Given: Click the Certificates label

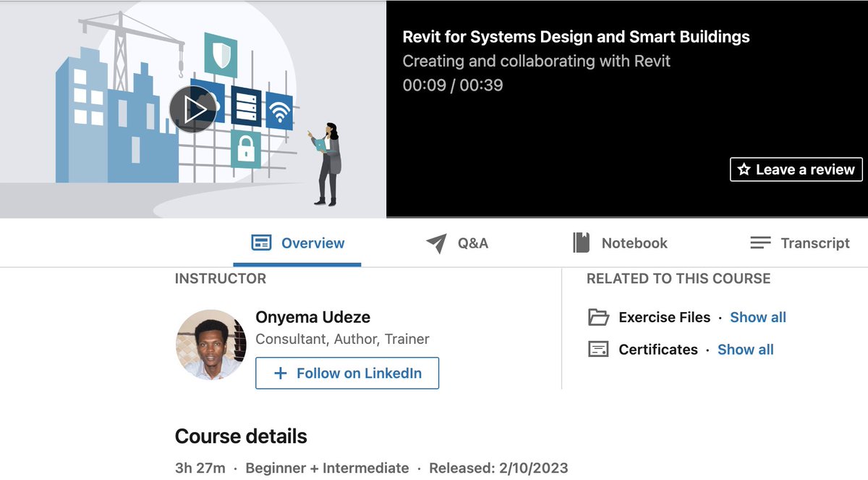Looking at the screenshot, I should (658, 350).
